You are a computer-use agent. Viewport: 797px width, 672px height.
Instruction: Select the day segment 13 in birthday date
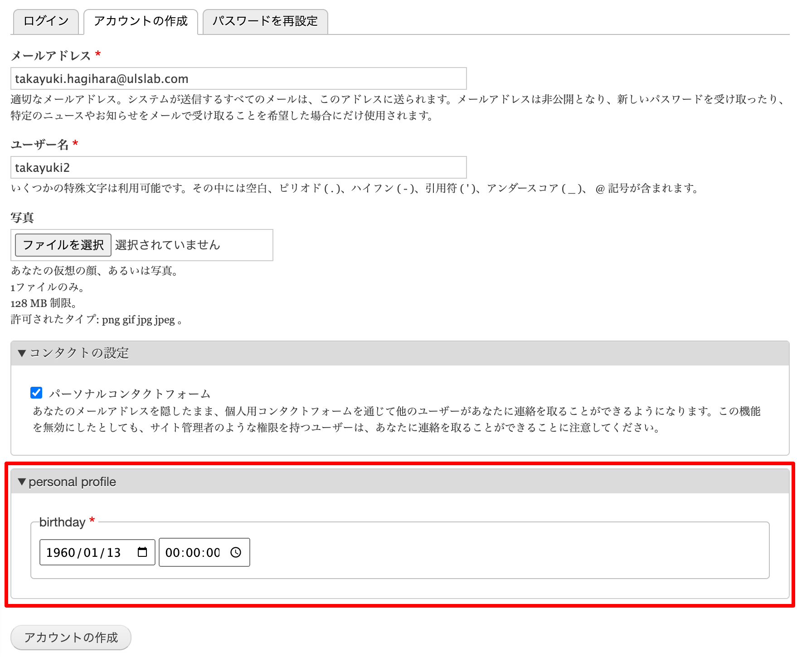[x=113, y=553]
